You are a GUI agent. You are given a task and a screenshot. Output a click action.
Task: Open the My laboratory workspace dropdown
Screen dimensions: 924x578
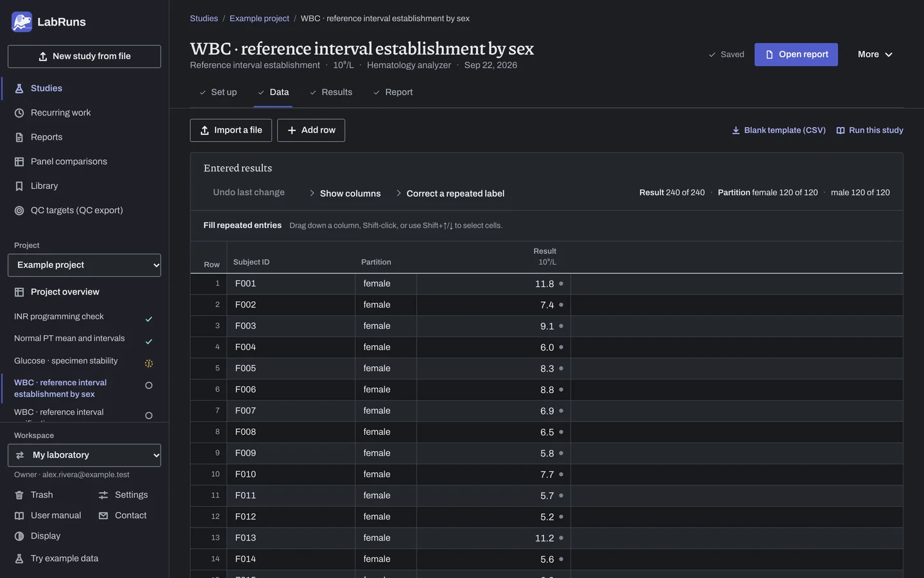[84, 455]
